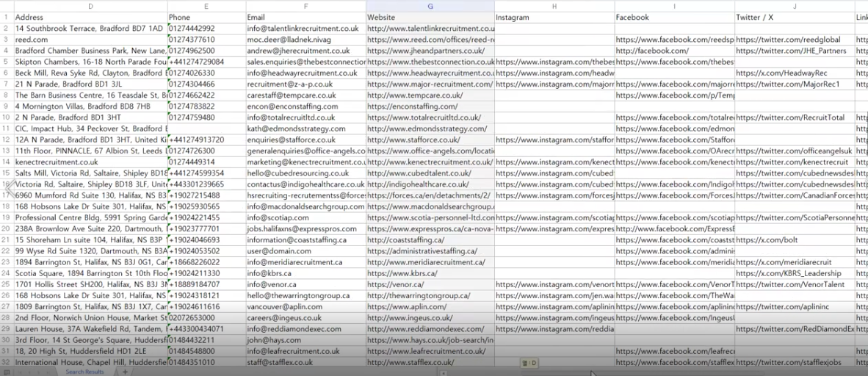This screenshot has width=868, height=376.
Task: Open the Search Results sheet tab
Action: tap(84, 372)
